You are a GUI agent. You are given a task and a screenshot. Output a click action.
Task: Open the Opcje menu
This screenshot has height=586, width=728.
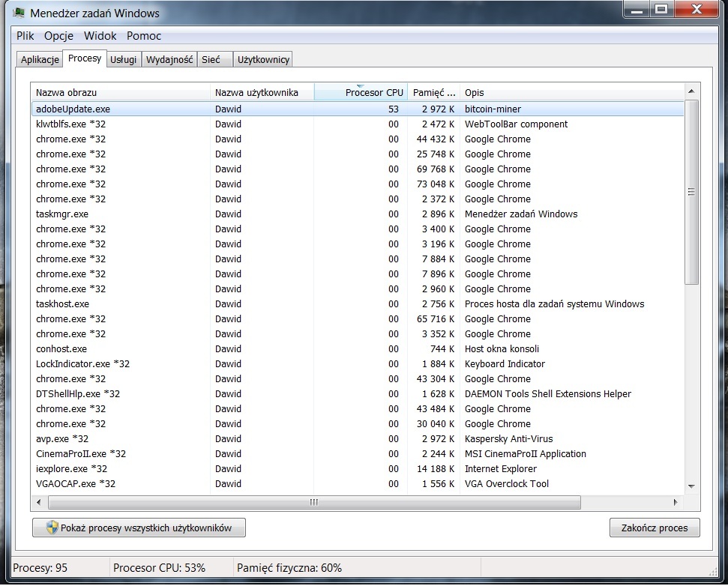(59, 36)
